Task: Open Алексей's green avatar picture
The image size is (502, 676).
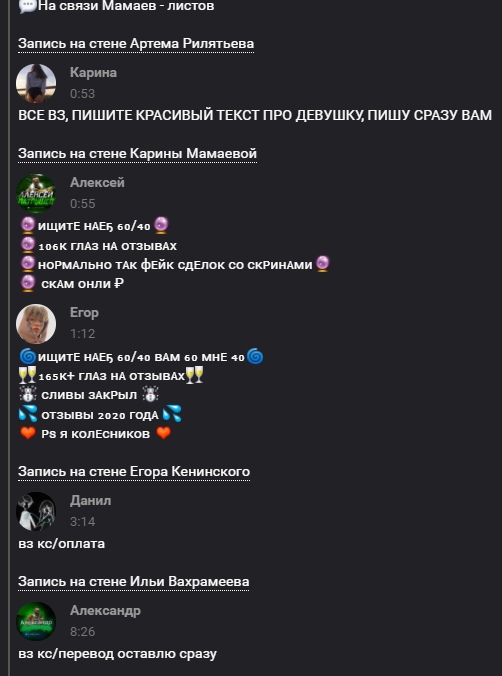Action: (x=36, y=194)
